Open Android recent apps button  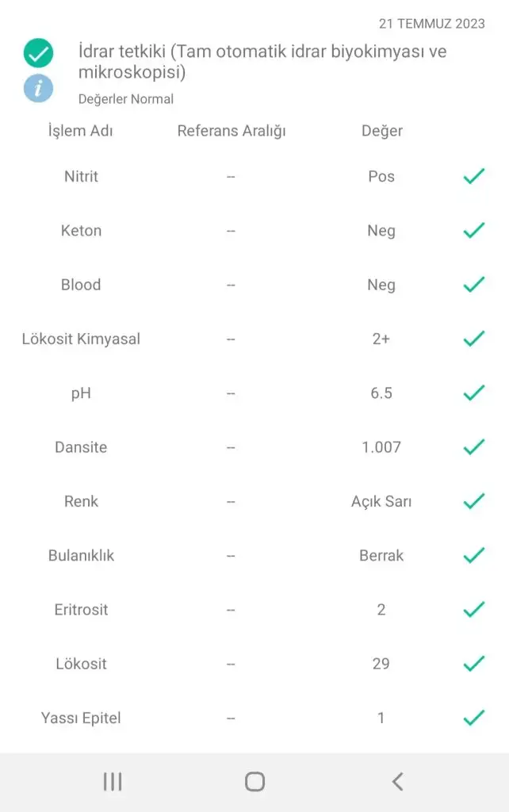pos(113,782)
